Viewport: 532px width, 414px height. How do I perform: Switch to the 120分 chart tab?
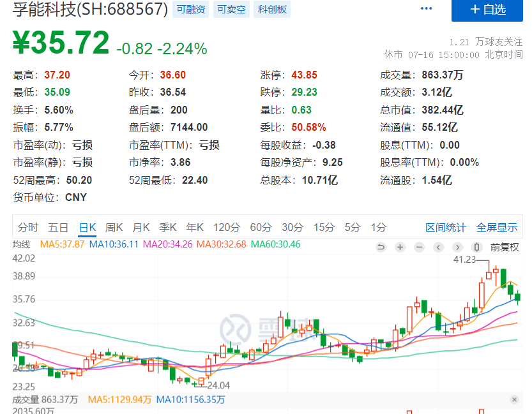(x=227, y=227)
